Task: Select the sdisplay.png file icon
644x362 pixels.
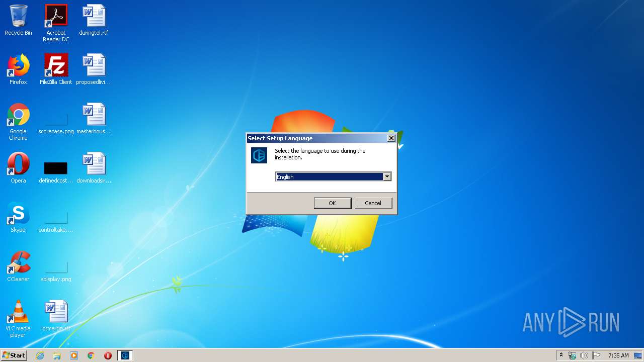Action: click(56, 266)
